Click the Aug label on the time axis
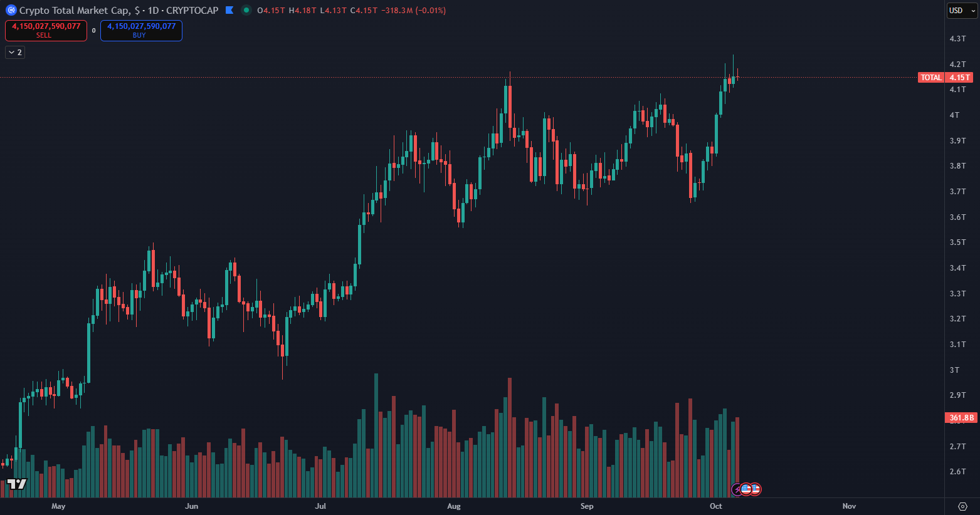 point(454,506)
